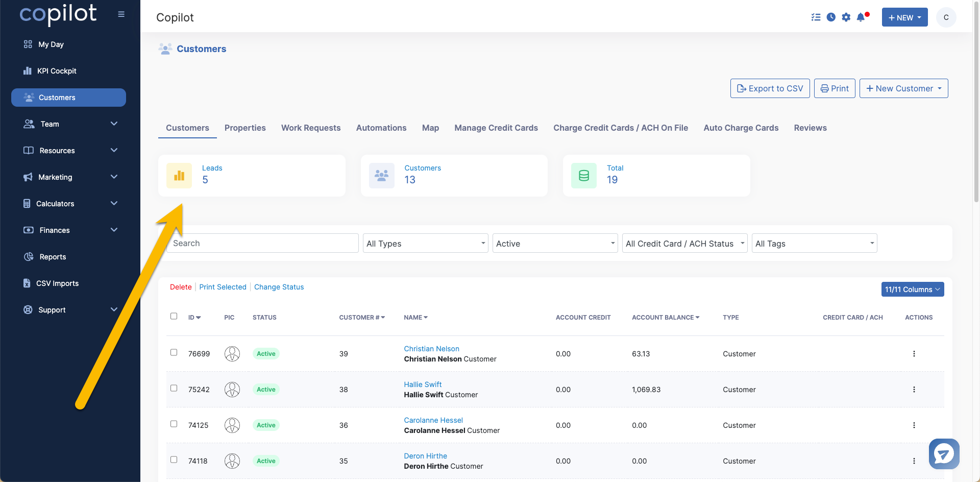
Task: Check the box for customer 76699
Action: click(x=174, y=352)
